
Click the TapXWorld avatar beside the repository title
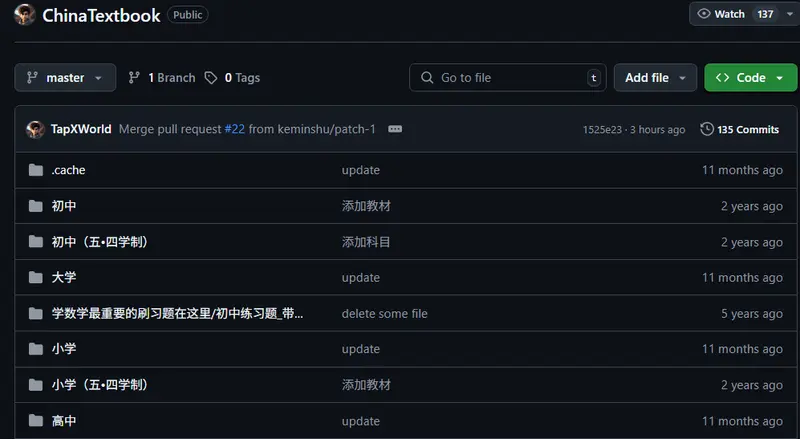24,15
